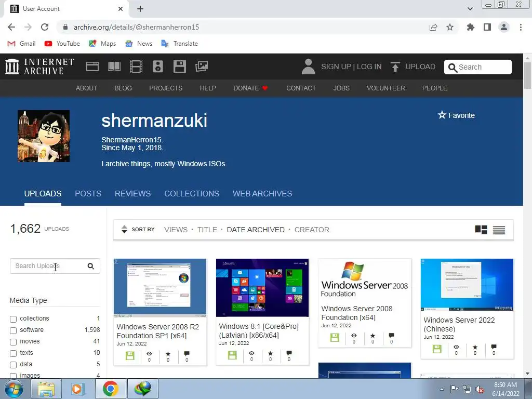532x399 pixels.
Task: Toggle the browser side panel icon
Action: 487,27
